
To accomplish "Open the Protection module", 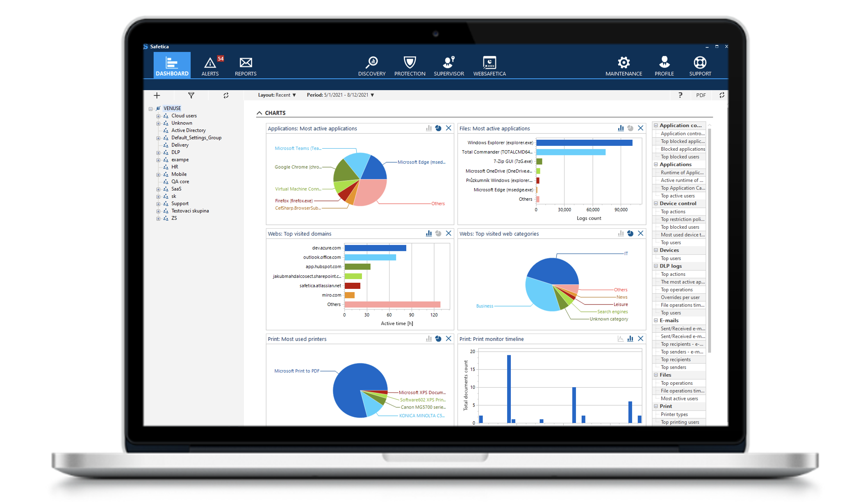I will point(408,65).
